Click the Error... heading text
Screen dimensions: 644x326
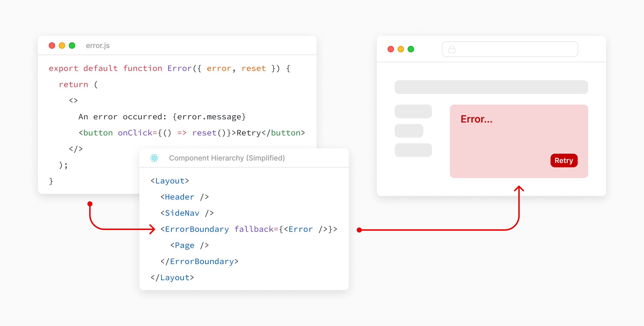point(476,119)
